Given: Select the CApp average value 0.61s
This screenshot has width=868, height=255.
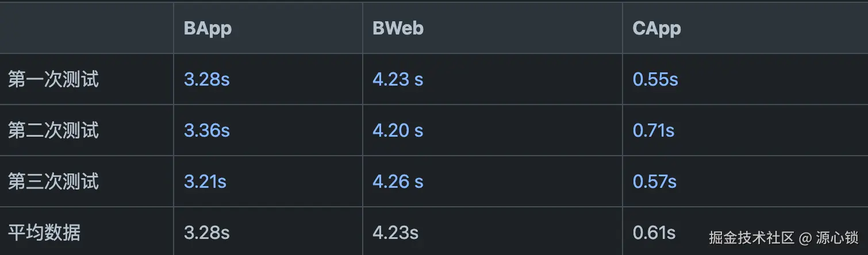Looking at the screenshot, I should coord(654,233).
